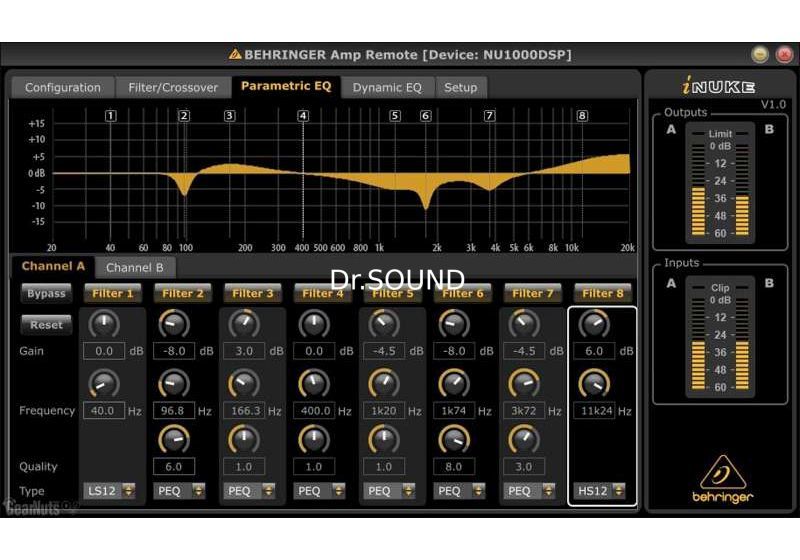Screen dimensions: 800x560
Task: Click Filter 8 gain field showing 6.0
Action: [594, 351]
